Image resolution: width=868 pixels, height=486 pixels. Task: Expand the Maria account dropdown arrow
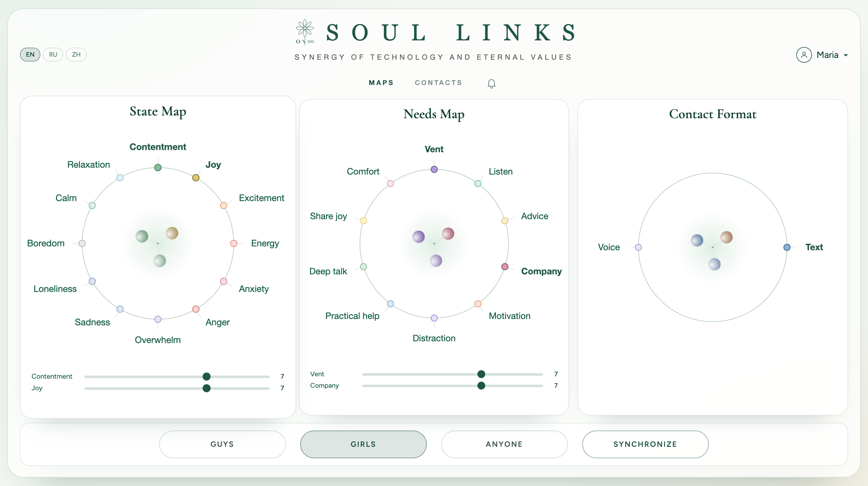[846, 55]
